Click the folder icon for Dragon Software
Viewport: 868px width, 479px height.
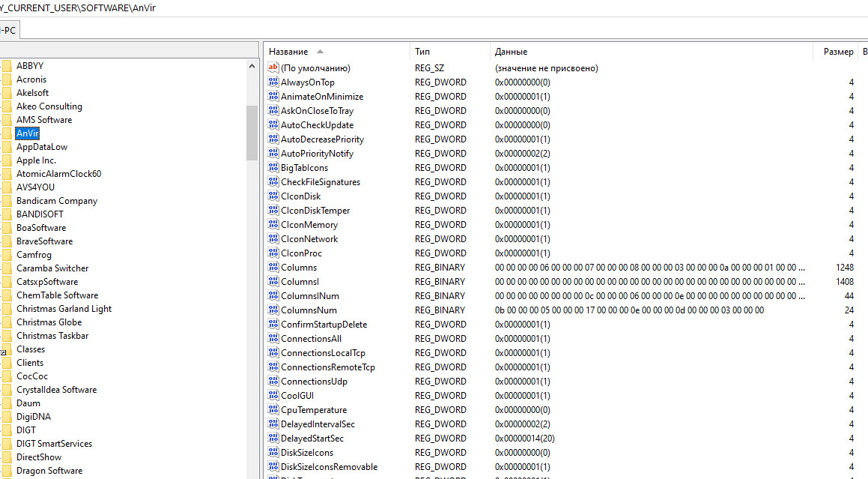click(x=7, y=471)
